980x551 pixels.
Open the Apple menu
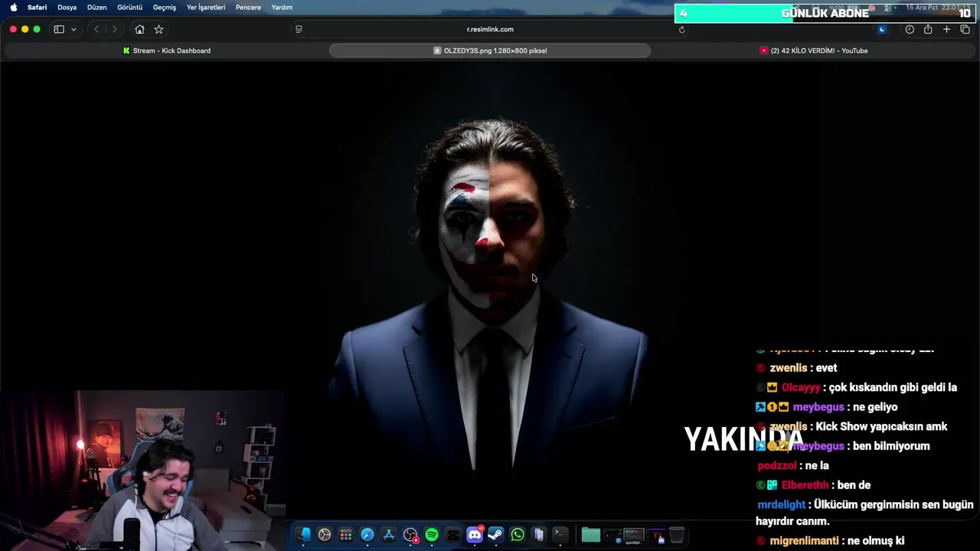(13, 7)
